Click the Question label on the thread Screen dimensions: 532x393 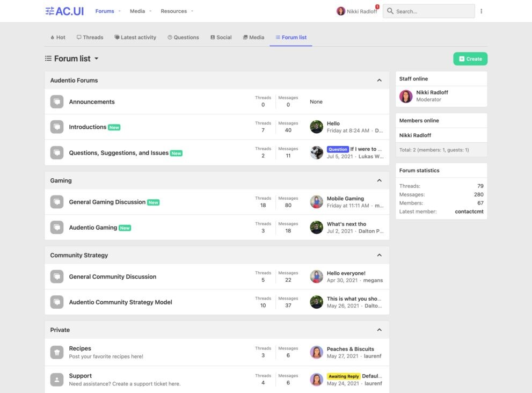coord(339,148)
